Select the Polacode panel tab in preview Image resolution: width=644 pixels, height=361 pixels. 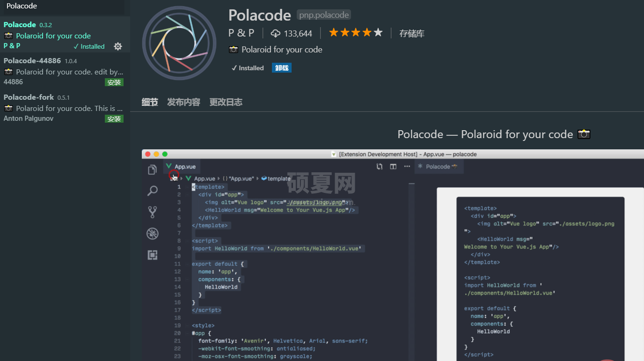[x=439, y=167]
